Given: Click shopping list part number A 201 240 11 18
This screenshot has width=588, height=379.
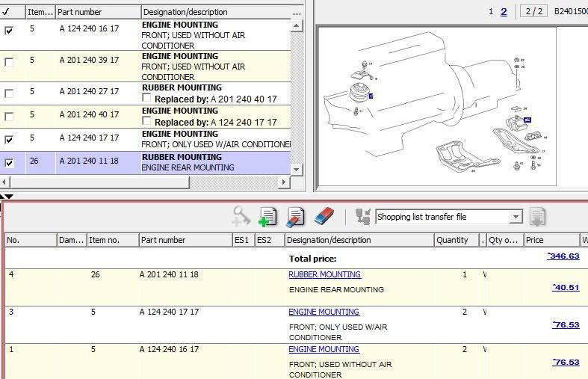Looking at the screenshot, I should click(169, 274).
